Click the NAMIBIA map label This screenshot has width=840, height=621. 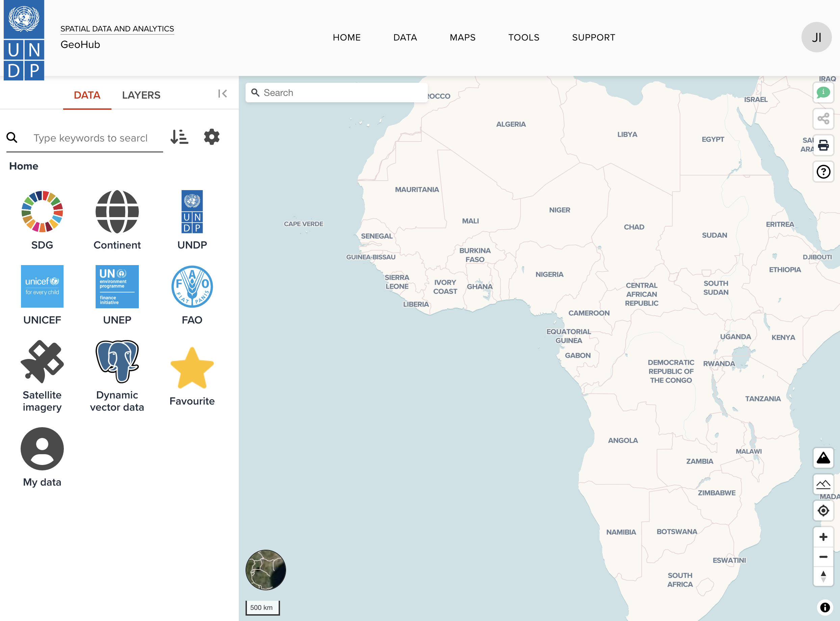[x=621, y=532]
